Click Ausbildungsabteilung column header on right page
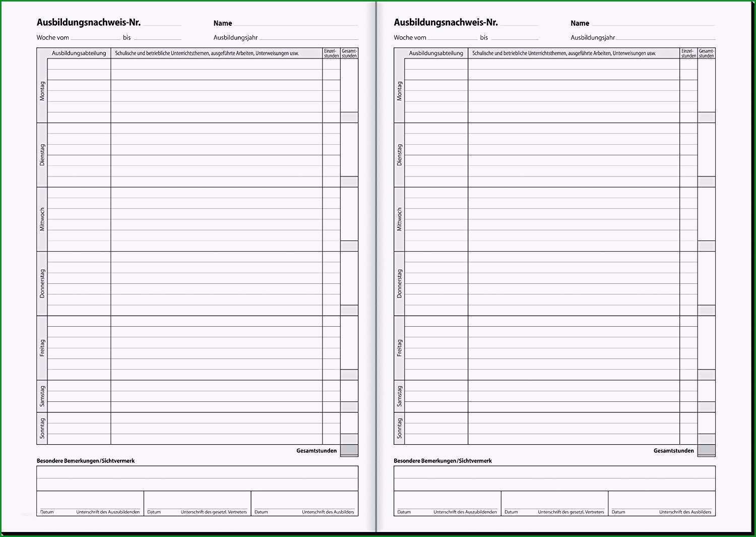The width and height of the screenshot is (756, 537). 436,53
